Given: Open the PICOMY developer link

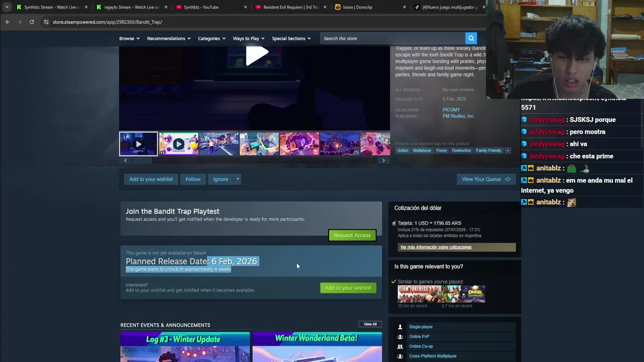Looking at the screenshot, I should pos(451,110).
